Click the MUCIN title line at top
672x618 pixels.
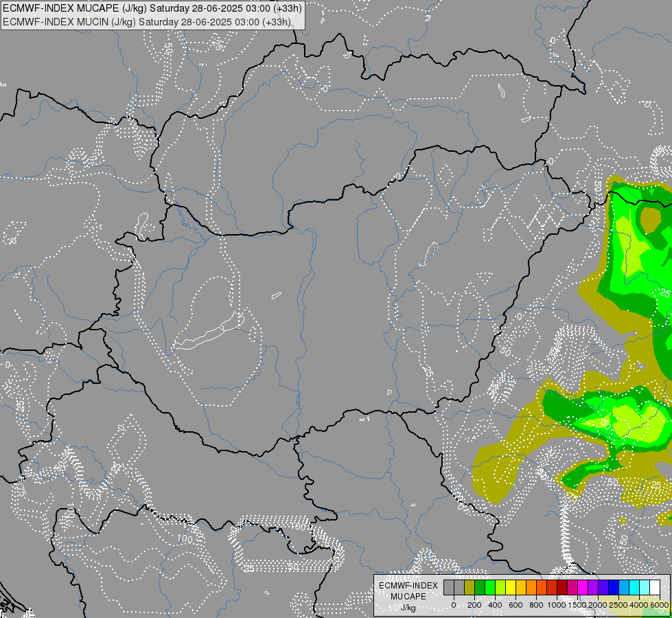147,22
